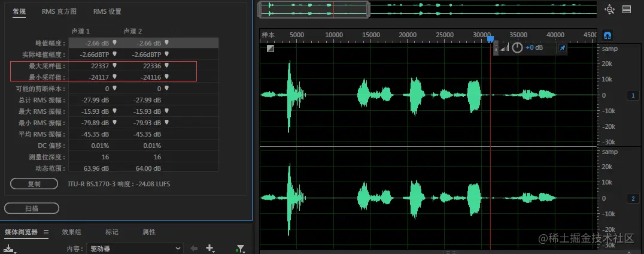Go to channel 2 true peak -2.66dBTP marker
644x254 pixels.
(167, 54)
